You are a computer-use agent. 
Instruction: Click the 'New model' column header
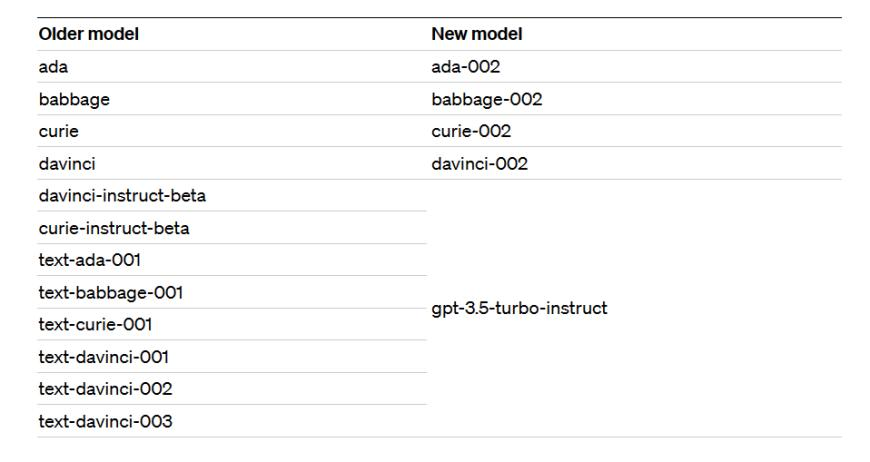coord(477,34)
